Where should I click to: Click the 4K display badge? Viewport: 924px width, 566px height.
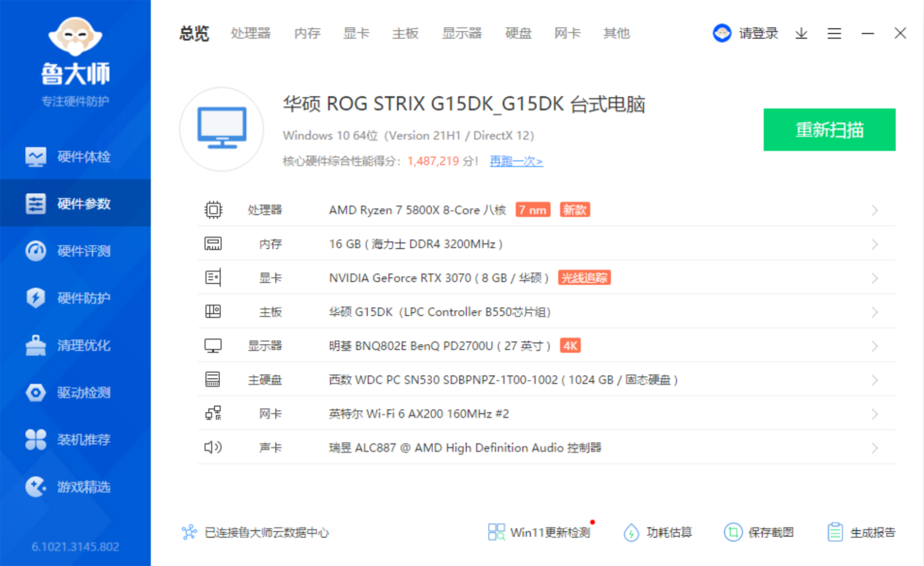570,346
